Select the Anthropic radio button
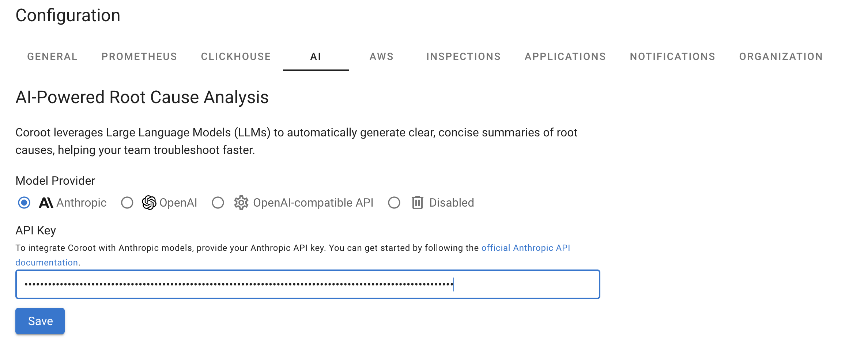The width and height of the screenshot is (868, 343). pos(24,203)
